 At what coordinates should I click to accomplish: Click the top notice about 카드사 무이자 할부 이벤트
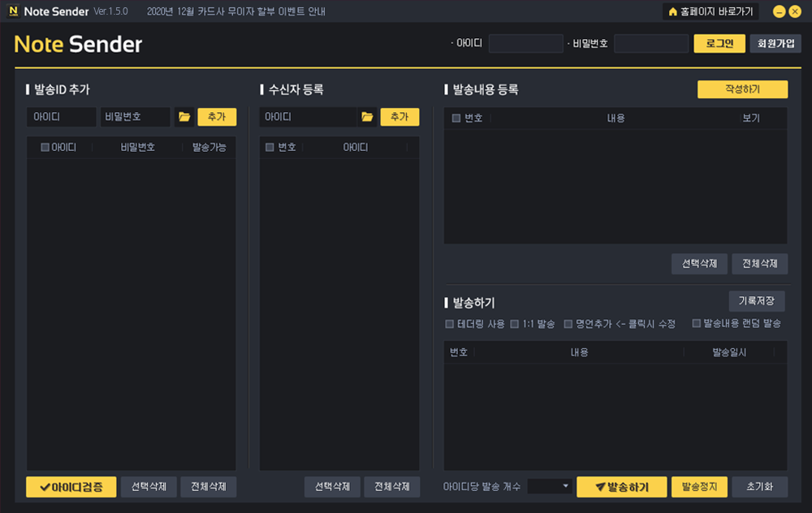(x=236, y=11)
